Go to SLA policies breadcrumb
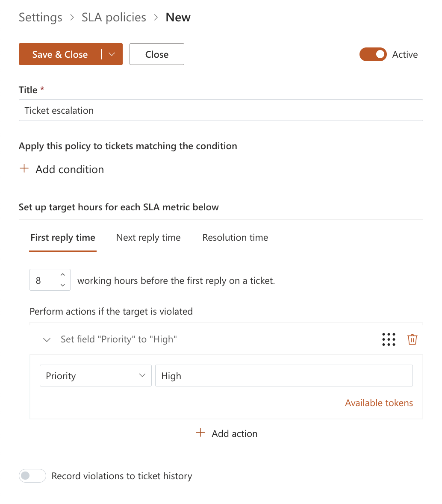Viewport: 442px width, 504px height. point(114,18)
